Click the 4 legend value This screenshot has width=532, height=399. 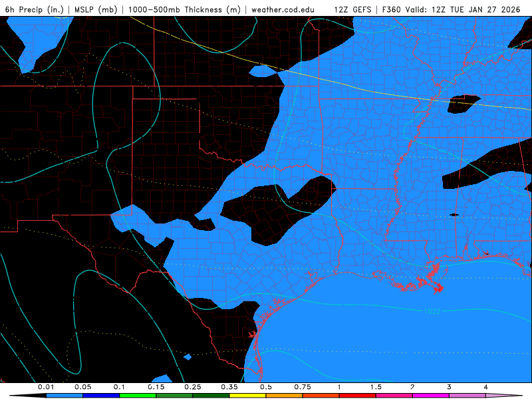[x=486, y=387]
